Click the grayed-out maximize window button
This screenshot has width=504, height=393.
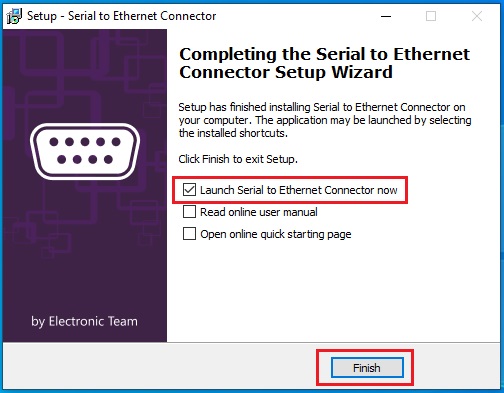point(431,16)
